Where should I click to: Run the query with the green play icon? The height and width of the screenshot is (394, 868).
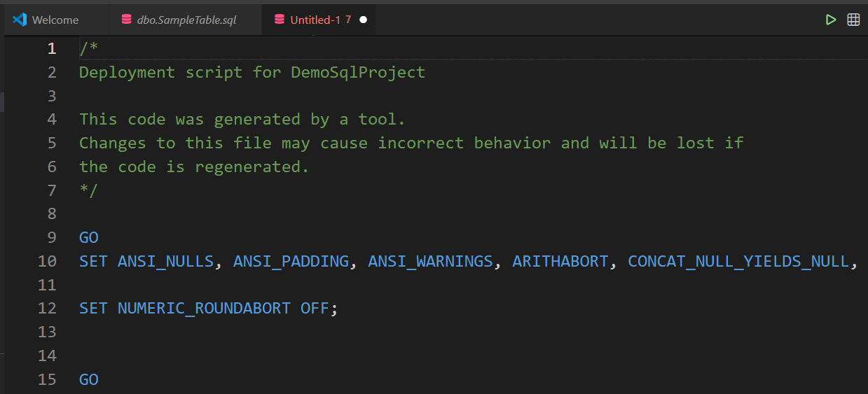tap(831, 20)
